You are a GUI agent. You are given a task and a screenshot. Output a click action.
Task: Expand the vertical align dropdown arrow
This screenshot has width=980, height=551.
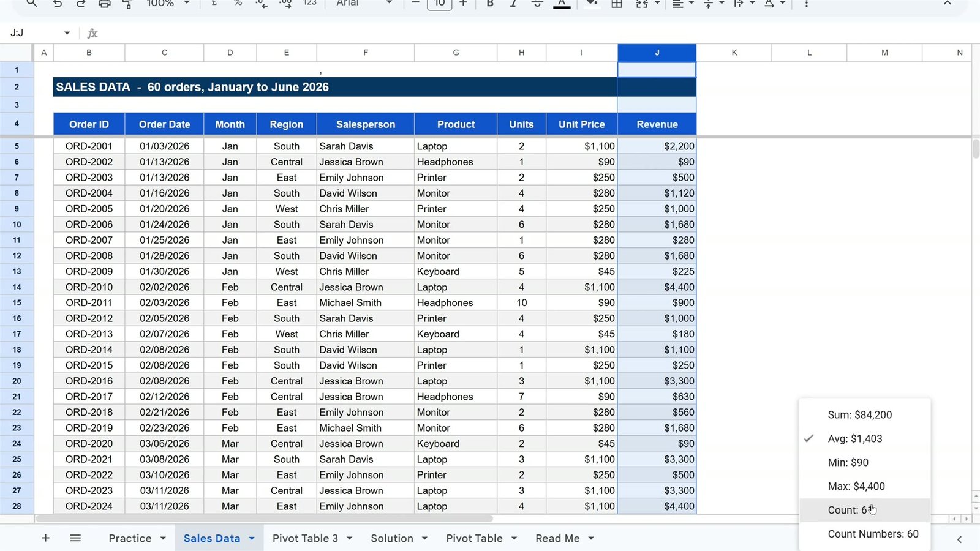pyautogui.click(x=722, y=3)
